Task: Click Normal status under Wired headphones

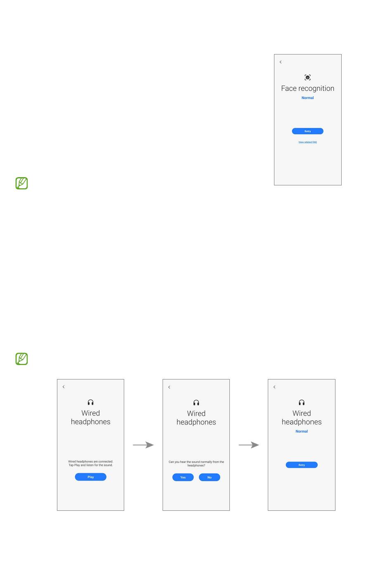Action: [x=302, y=431]
